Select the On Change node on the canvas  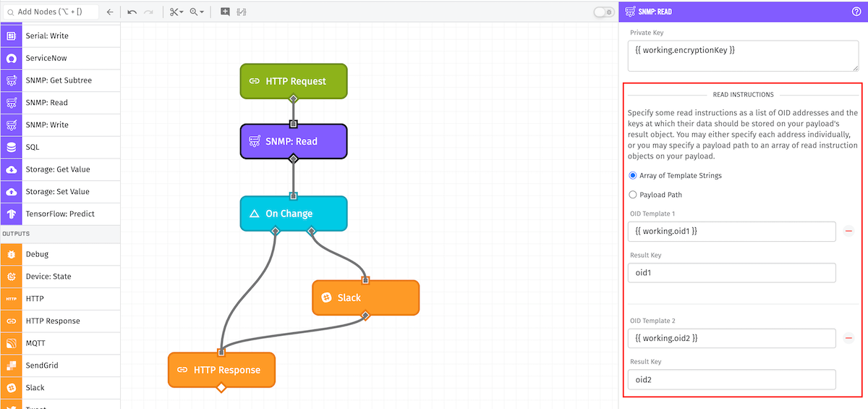click(294, 214)
